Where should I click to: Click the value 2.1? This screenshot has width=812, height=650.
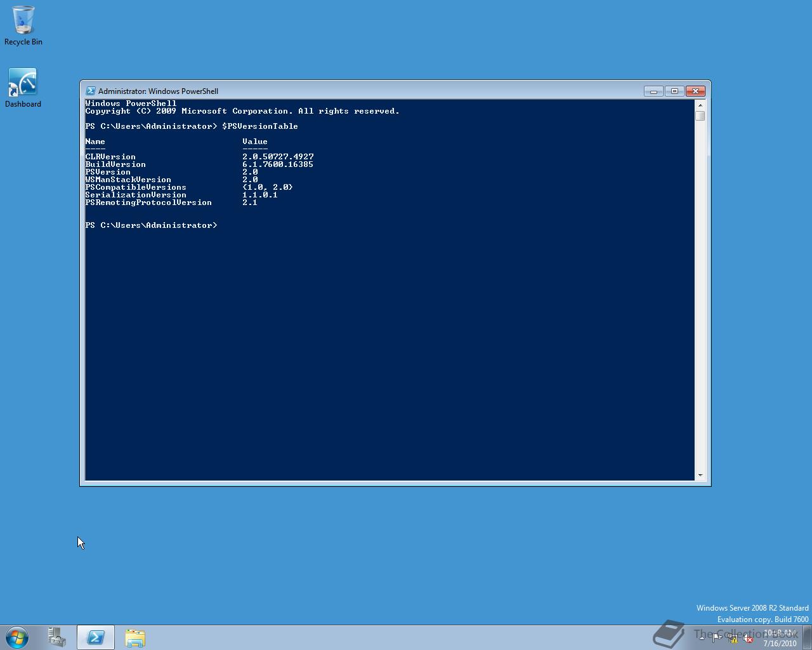tap(250, 202)
